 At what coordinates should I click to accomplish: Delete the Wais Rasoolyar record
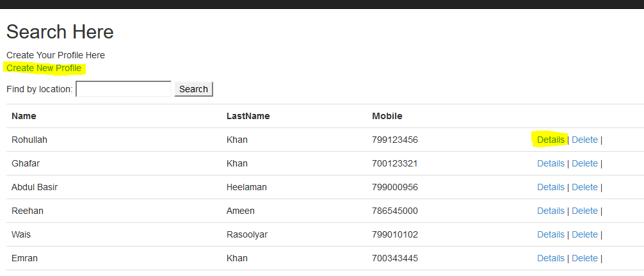pos(585,234)
